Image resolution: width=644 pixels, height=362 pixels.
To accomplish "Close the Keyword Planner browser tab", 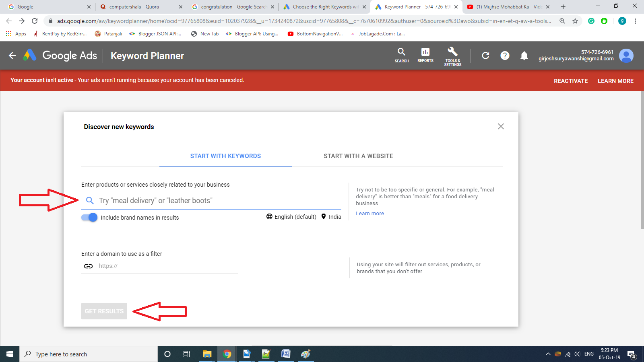I will pos(456,7).
